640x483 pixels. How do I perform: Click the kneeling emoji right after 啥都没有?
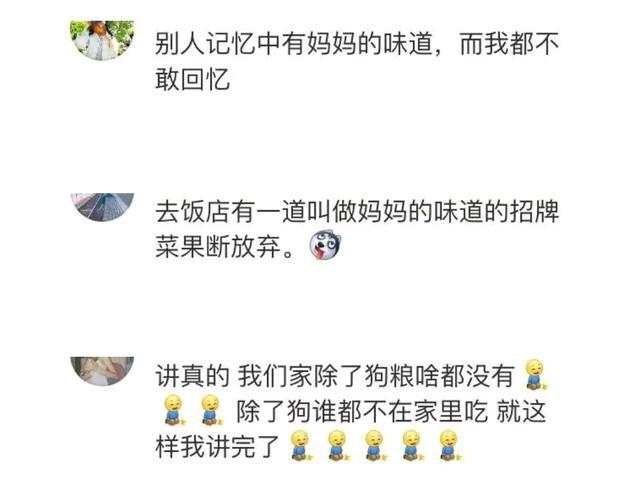[536, 374]
